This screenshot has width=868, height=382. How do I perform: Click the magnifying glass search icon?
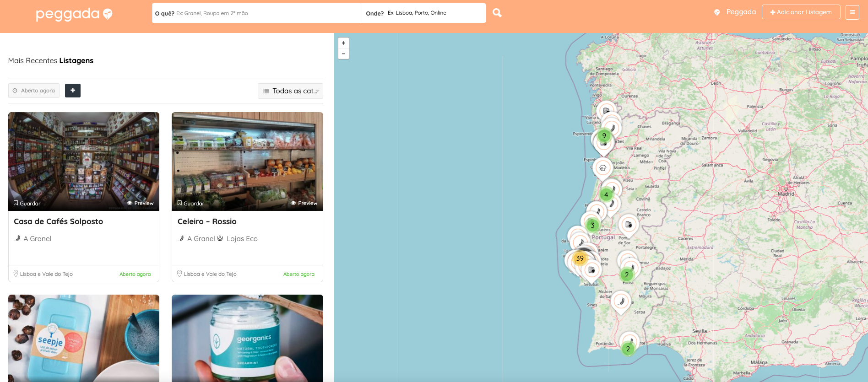pos(497,13)
